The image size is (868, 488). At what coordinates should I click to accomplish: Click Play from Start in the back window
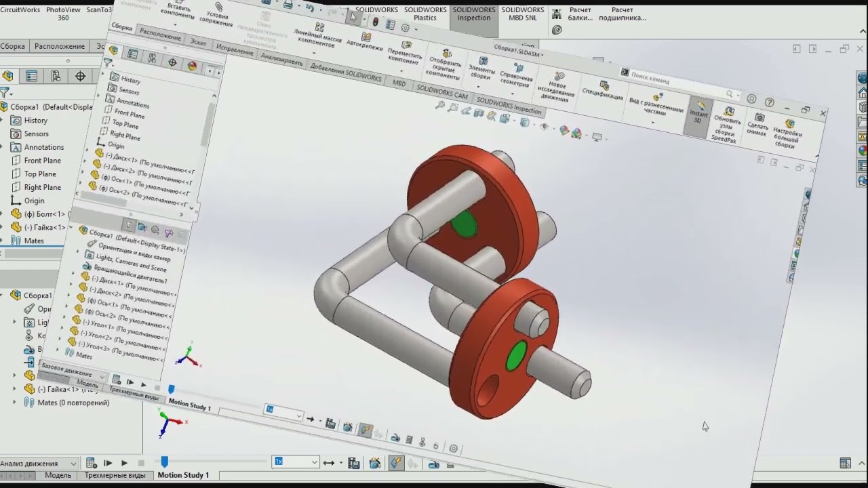(x=108, y=463)
